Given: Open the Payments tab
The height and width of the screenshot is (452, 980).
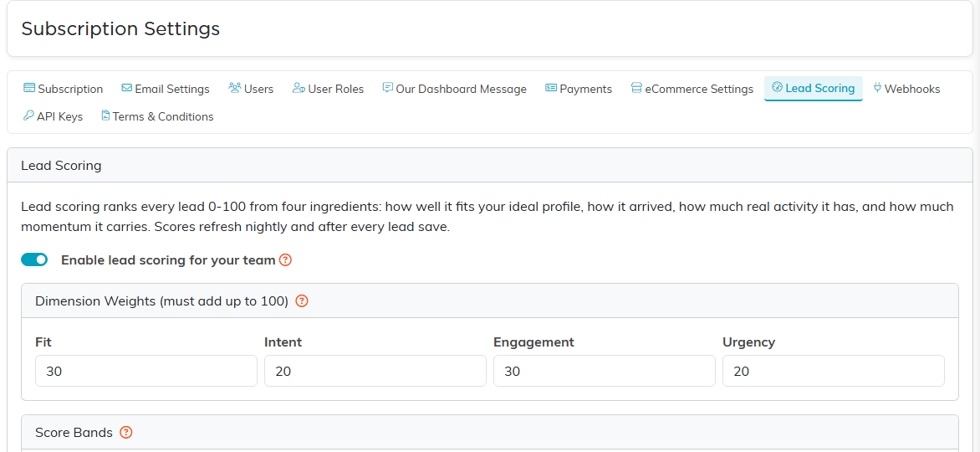Looking at the screenshot, I should pos(579,89).
